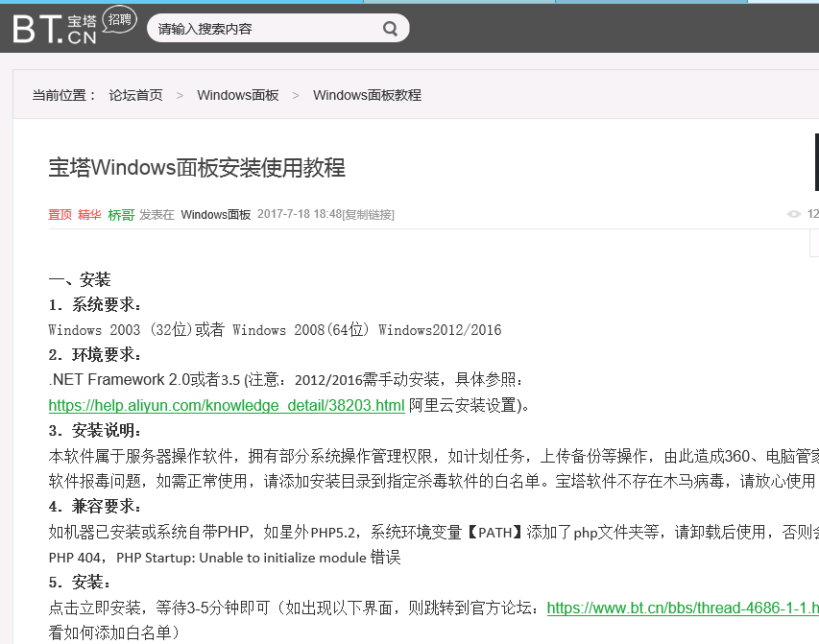Click the 2. 环境要求 heading
This screenshot has height=644, width=819.
(x=94, y=355)
